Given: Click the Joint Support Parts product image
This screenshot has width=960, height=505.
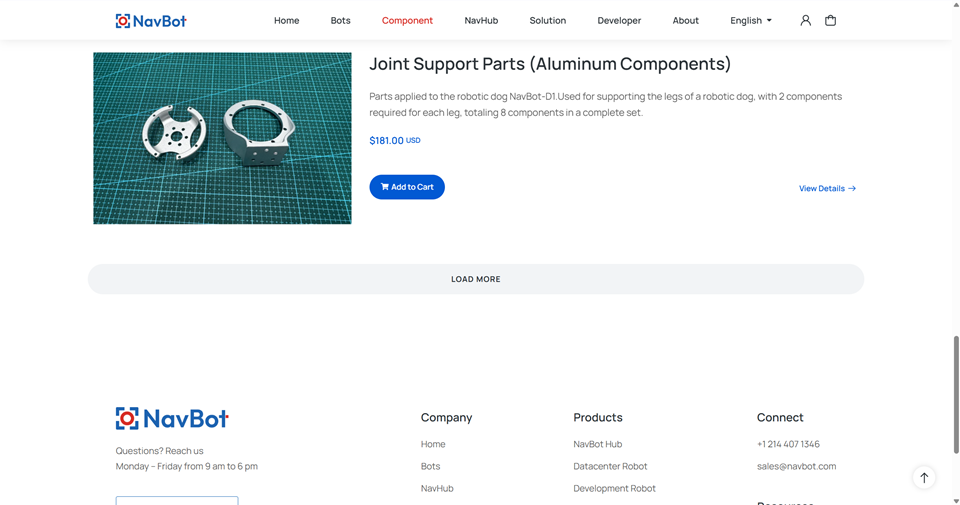Looking at the screenshot, I should [x=222, y=138].
